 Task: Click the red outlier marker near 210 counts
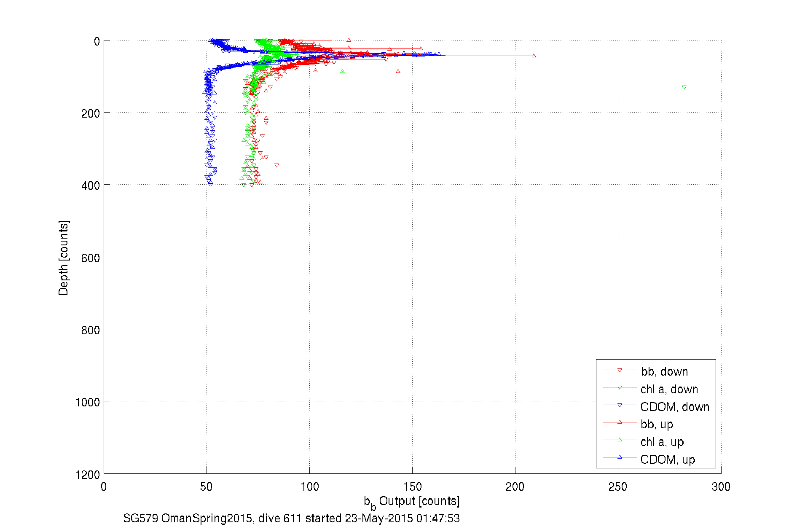(534, 56)
